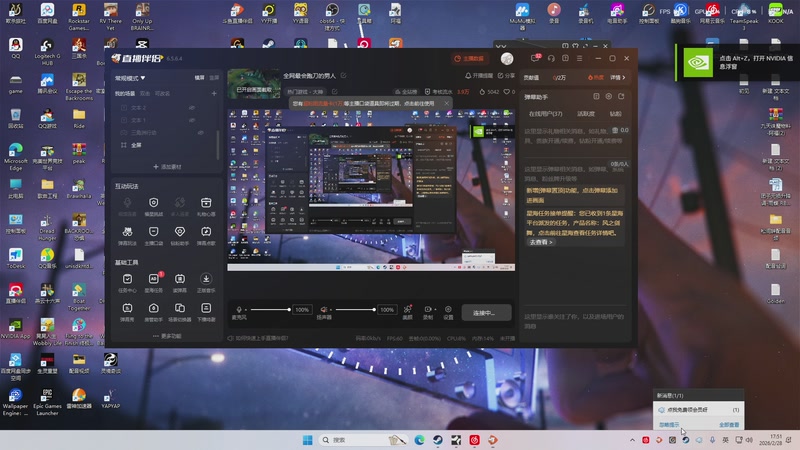Open the 任务中心 tool
The image size is (800, 450).
(x=127, y=283)
